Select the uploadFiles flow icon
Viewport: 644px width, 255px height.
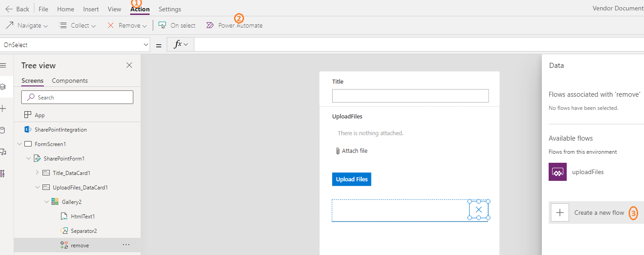tap(557, 172)
